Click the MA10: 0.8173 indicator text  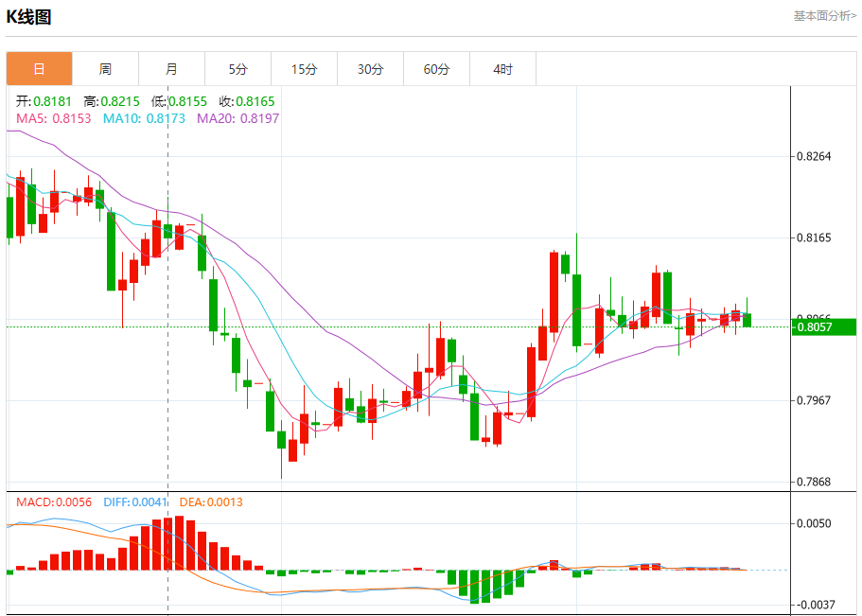[144, 118]
